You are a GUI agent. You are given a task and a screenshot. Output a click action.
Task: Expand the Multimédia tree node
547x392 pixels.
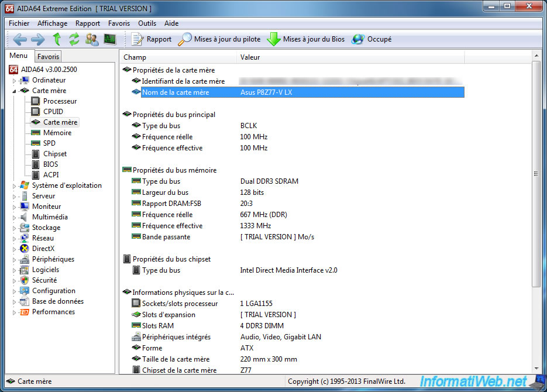coord(14,218)
